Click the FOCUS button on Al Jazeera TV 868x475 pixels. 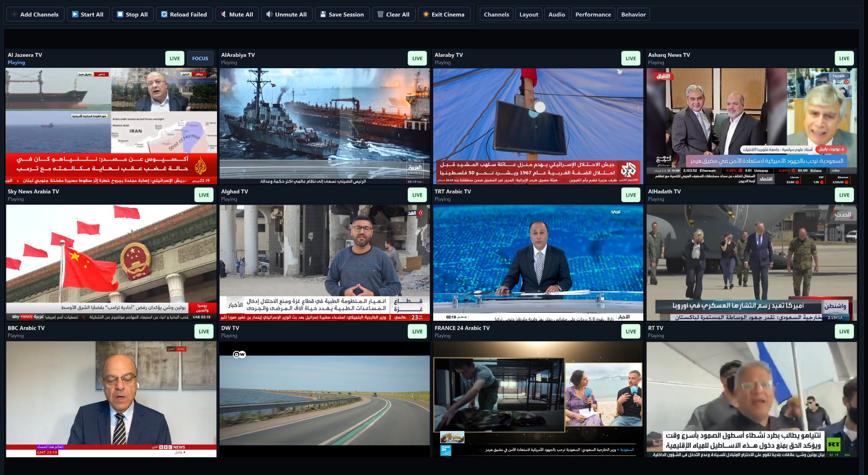pyautogui.click(x=200, y=58)
